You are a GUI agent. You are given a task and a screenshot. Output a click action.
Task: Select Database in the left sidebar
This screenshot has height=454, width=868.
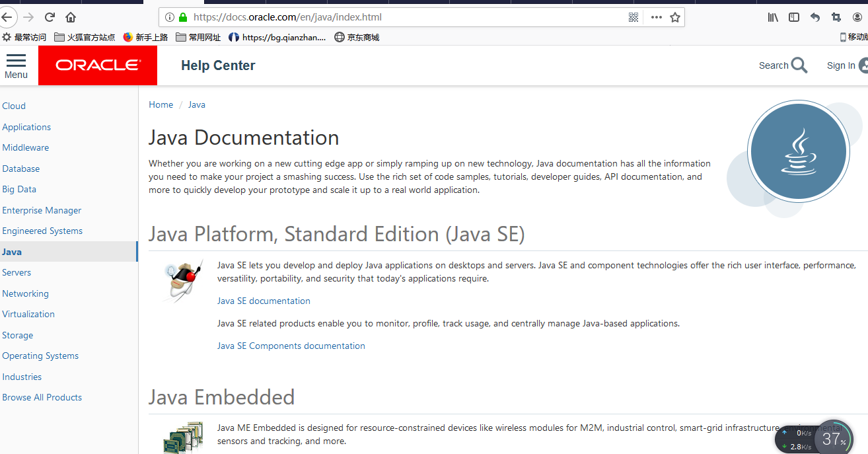21,169
